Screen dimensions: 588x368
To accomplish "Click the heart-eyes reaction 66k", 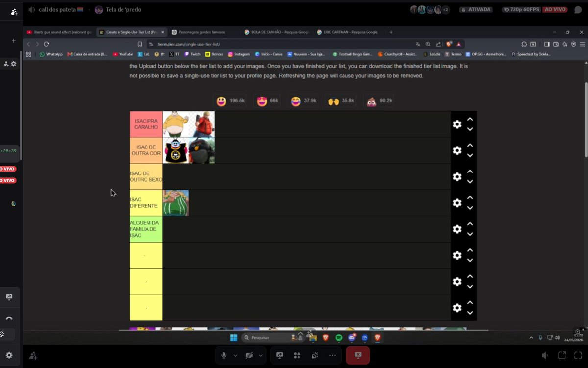I will 268,101.
